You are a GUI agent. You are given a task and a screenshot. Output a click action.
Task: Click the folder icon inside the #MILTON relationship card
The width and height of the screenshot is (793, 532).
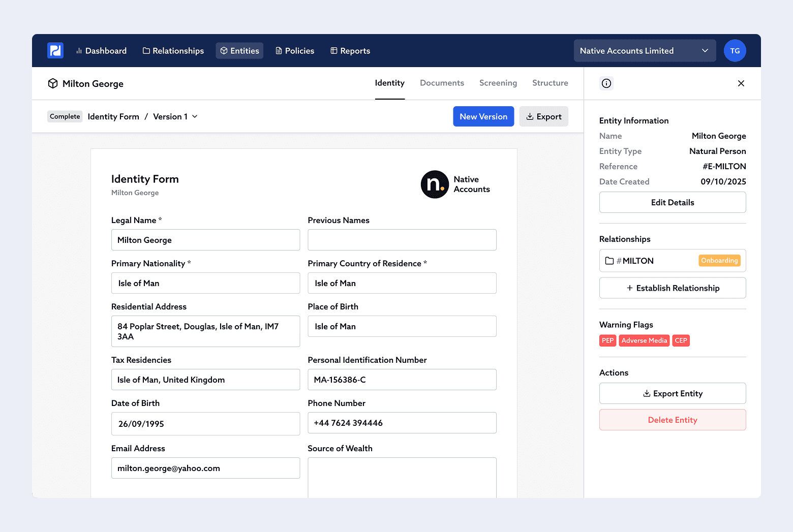(x=609, y=261)
